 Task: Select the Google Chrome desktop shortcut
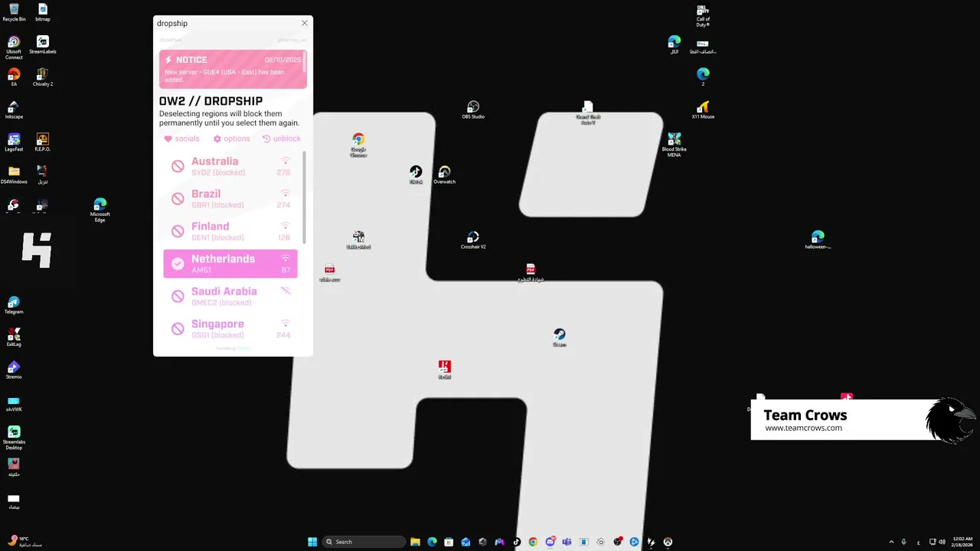(x=358, y=145)
